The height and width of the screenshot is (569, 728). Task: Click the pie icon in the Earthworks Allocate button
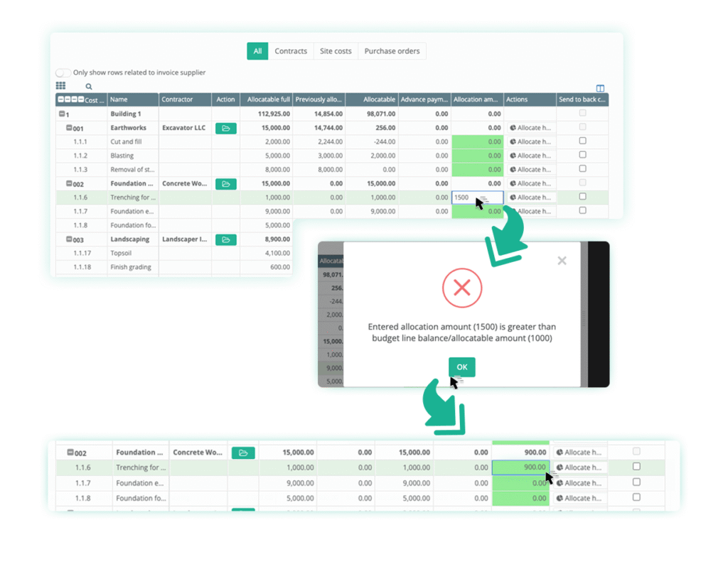pos(513,128)
